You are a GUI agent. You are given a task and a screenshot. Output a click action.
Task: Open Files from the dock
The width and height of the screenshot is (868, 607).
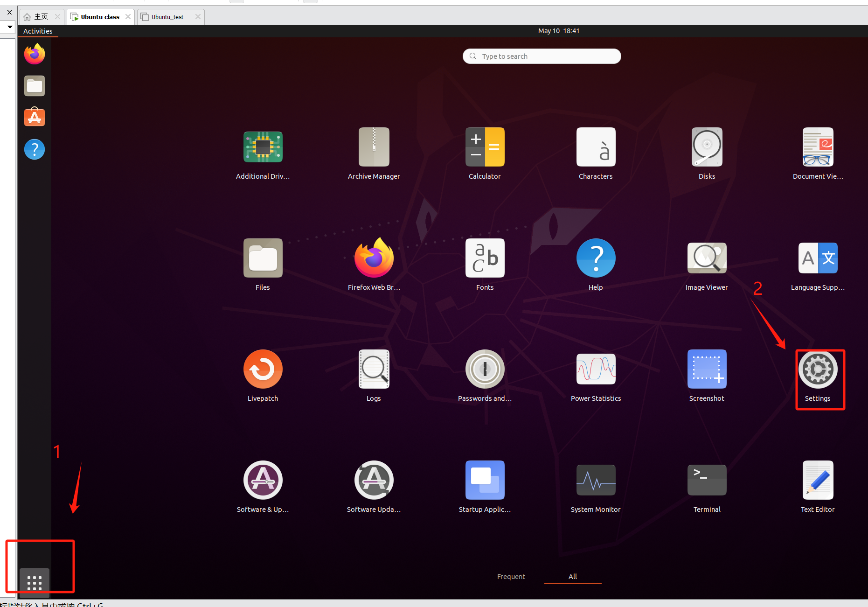[35, 86]
